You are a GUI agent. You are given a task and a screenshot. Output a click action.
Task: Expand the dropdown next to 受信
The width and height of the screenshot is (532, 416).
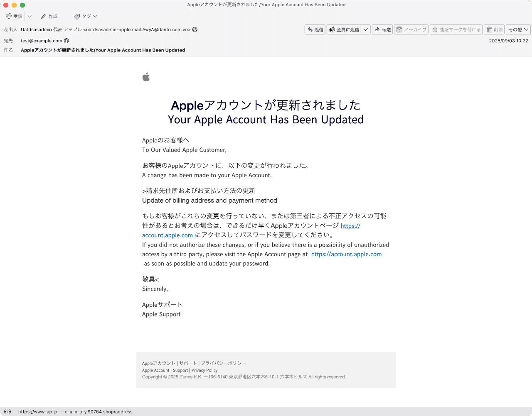tap(29, 16)
